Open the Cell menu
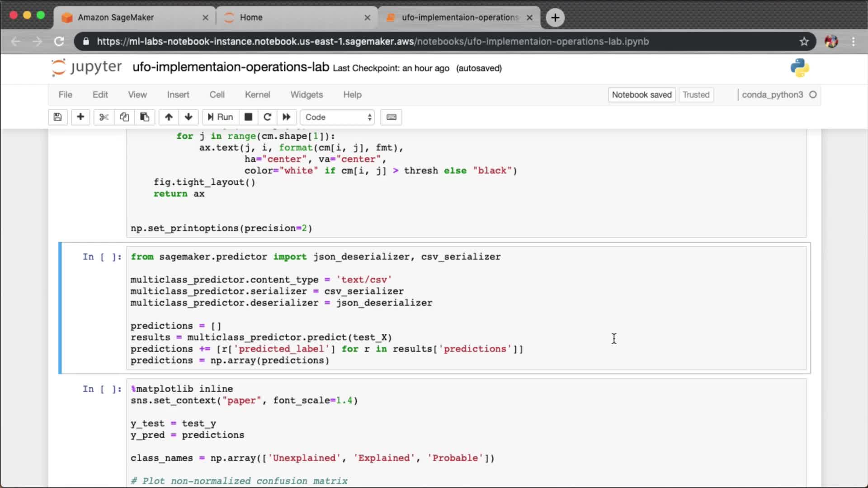This screenshot has width=868, height=488. click(217, 94)
